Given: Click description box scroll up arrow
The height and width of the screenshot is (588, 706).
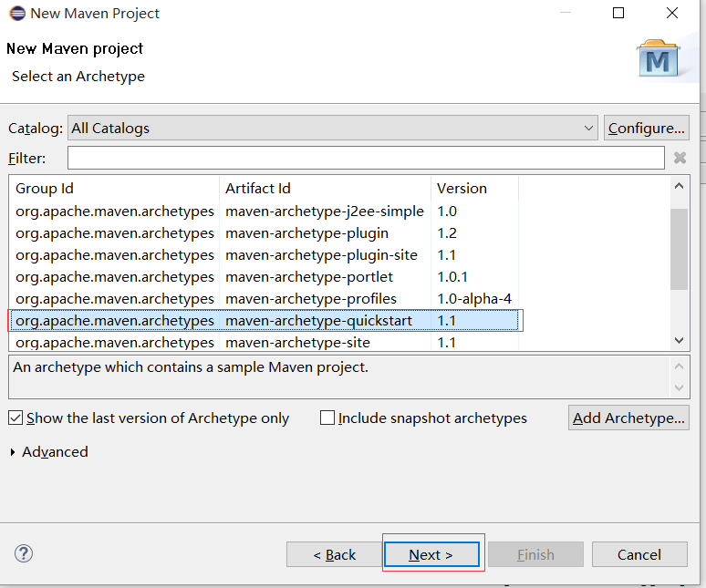Looking at the screenshot, I should [x=679, y=366].
